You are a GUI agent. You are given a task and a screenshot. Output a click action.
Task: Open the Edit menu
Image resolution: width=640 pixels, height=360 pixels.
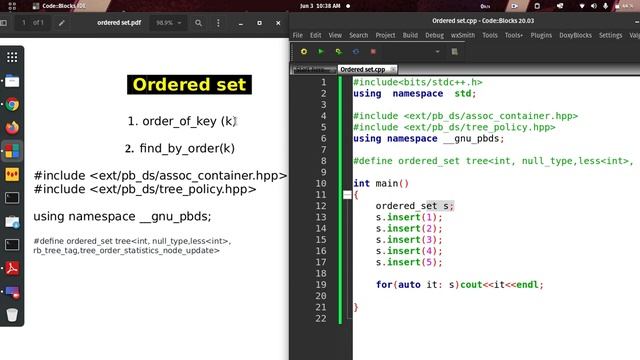tap(316, 36)
